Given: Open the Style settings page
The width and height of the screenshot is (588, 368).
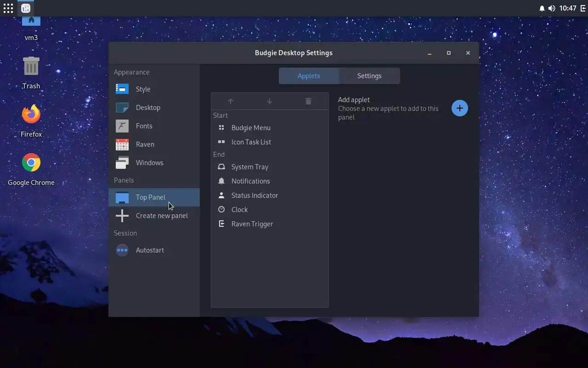Looking at the screenshot, I should 154,89.
